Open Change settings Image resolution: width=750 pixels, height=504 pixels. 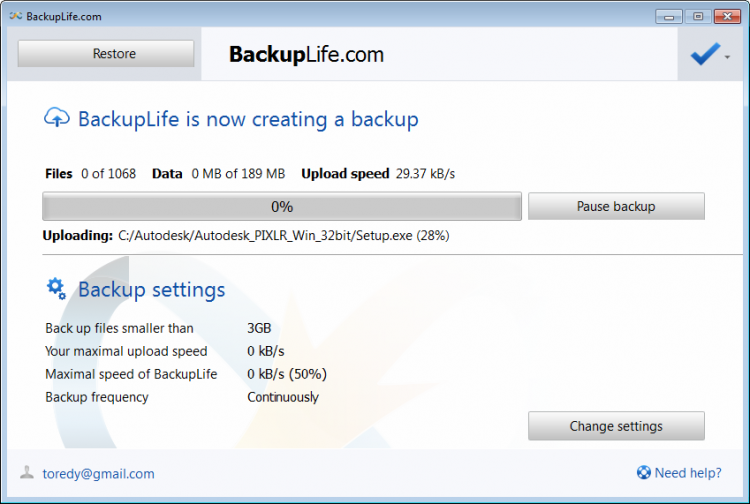[616, 426]
